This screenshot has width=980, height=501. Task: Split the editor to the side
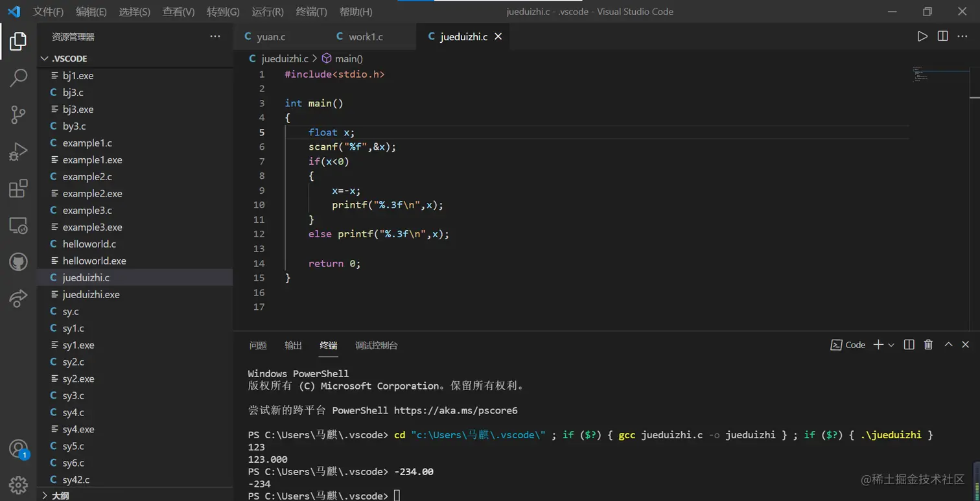(942, 36)
